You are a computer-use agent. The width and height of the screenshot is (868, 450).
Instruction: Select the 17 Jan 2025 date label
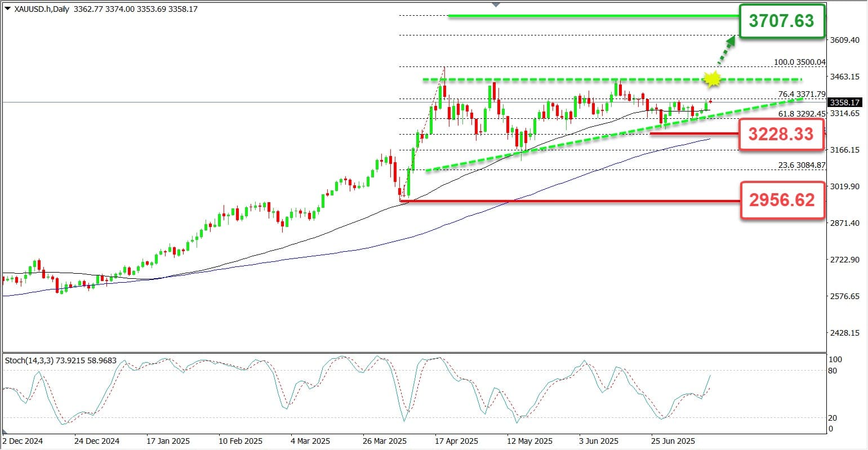pos(167,441)
